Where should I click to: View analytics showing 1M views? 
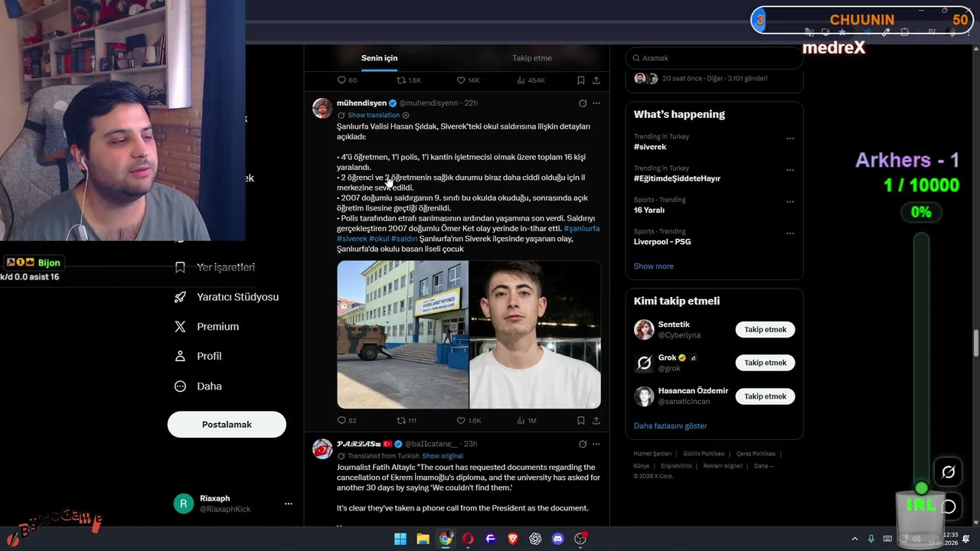coord(527,421)
